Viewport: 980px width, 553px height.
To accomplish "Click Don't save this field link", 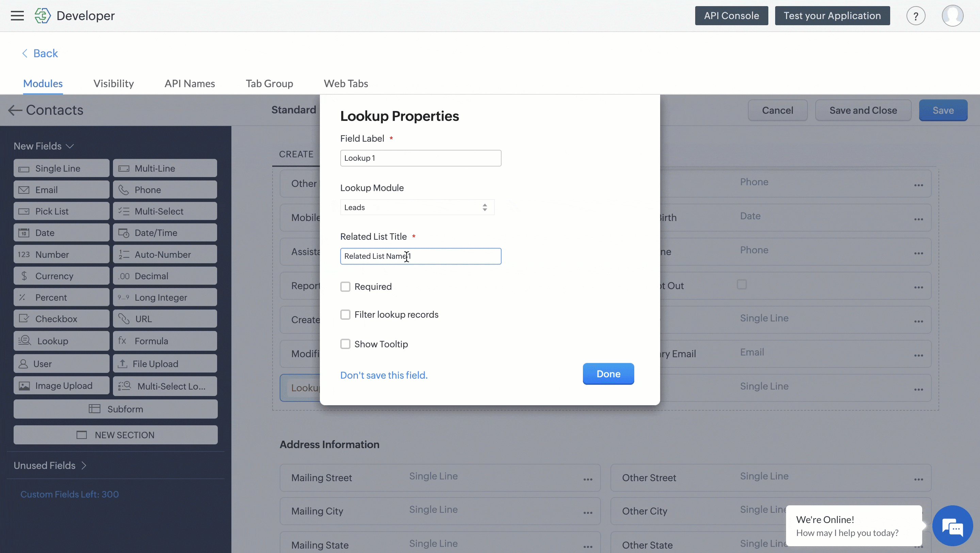I will 383,375.
